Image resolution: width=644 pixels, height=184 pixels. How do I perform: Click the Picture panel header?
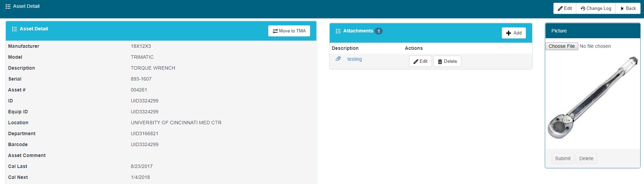(x=592, y=31)
